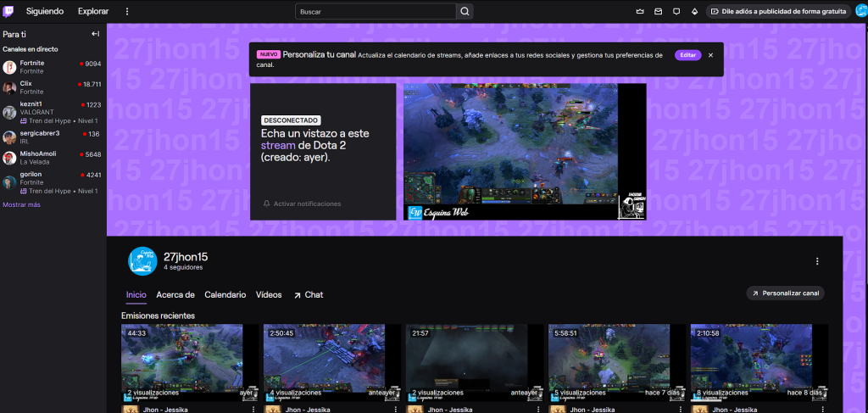Open the user avatar menu

pos(861,11)
